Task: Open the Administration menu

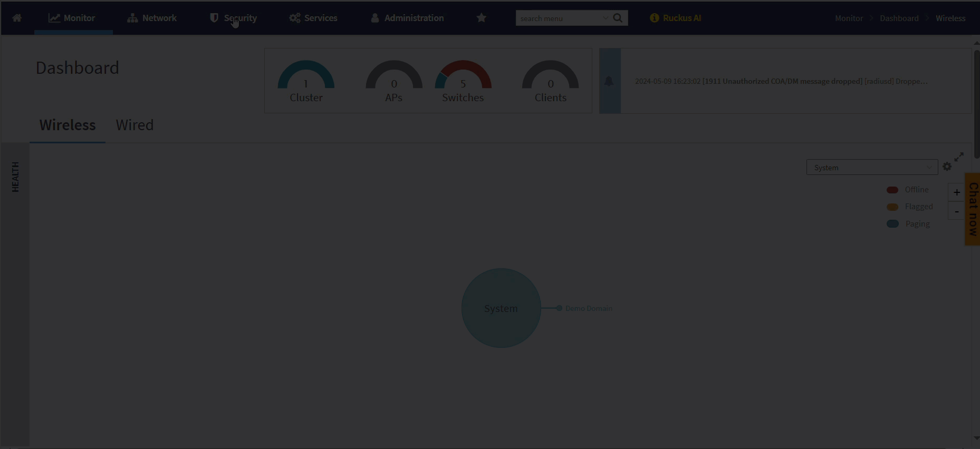Action: coord(407,18)
